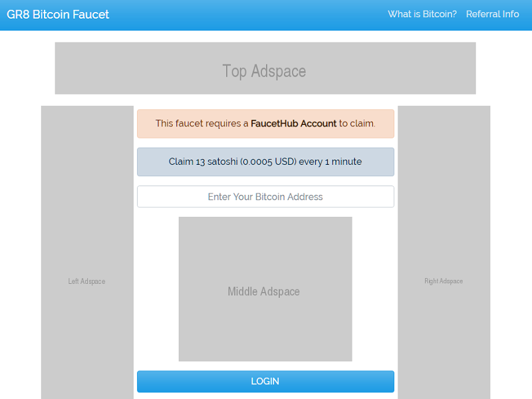Open the What is Bitcoin? page
The image size is (532, 399).
click(x=422, y=14)
